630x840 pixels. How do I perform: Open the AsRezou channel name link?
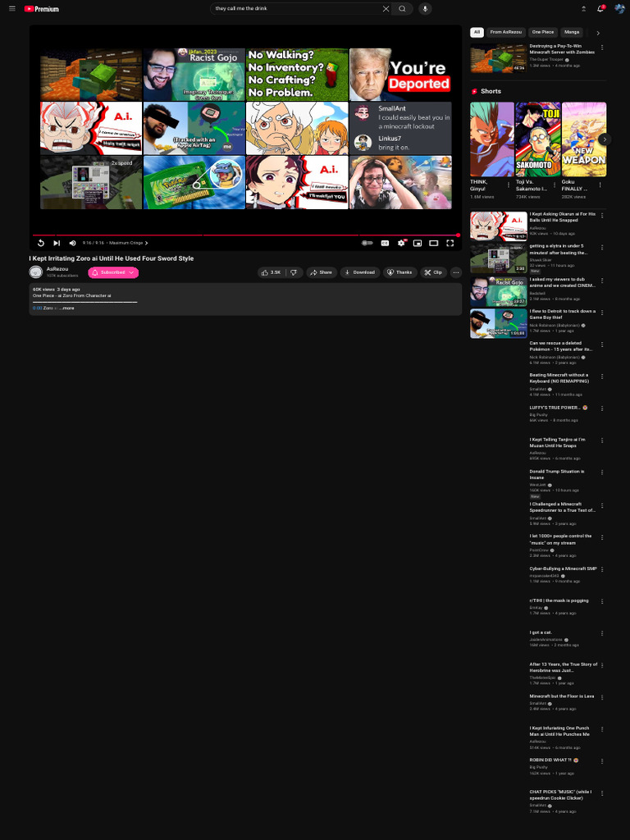coord(57,269)
